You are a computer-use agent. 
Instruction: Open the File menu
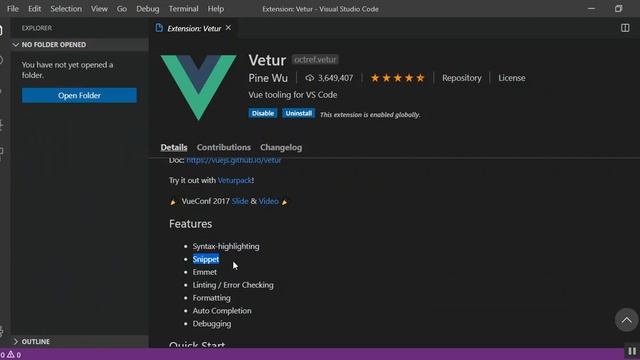coord(13,9)
